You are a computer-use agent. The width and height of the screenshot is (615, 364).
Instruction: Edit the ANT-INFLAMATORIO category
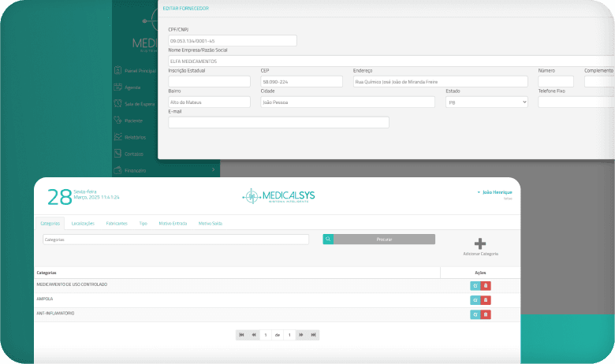[x=475, y=314]
